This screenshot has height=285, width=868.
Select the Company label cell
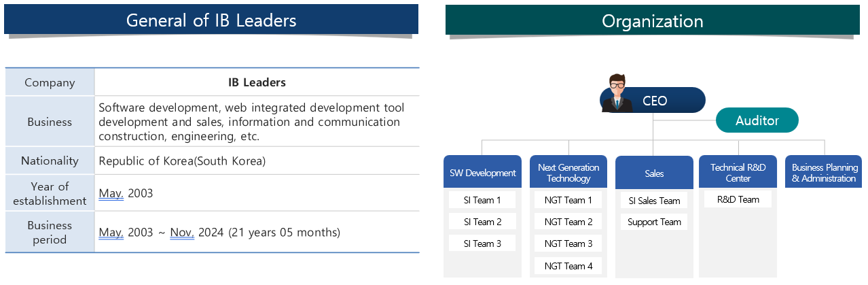50,82
